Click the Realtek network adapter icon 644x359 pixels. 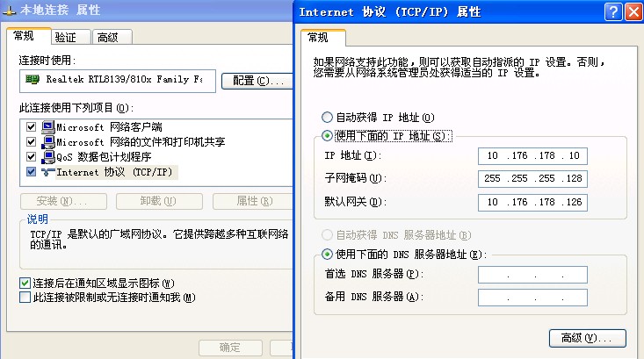(x=32, y=80)
